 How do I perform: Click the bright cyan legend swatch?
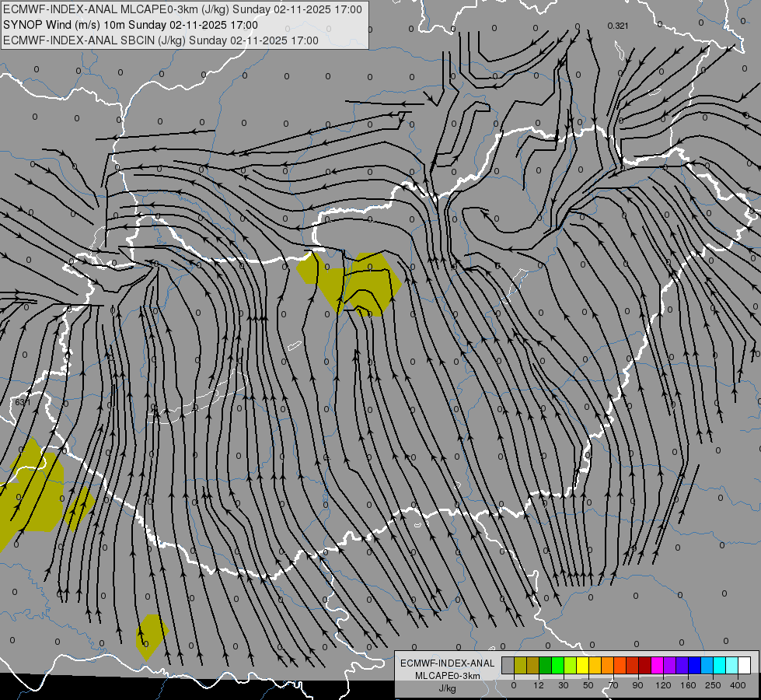(719, 665)
